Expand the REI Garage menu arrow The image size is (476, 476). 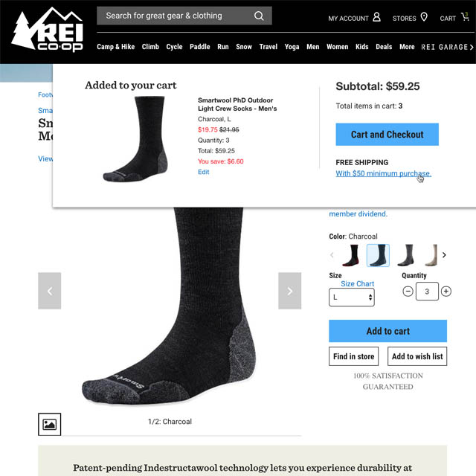472,47
